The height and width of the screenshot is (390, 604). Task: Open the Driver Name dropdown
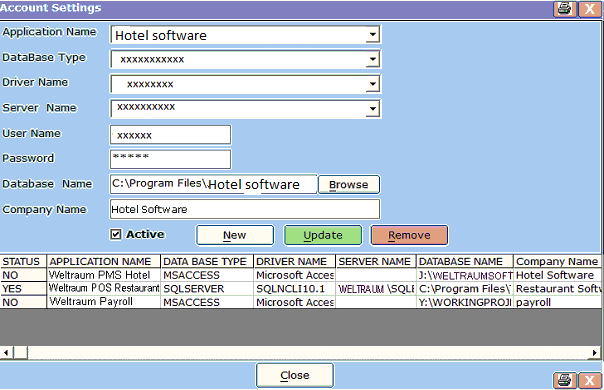372,84
